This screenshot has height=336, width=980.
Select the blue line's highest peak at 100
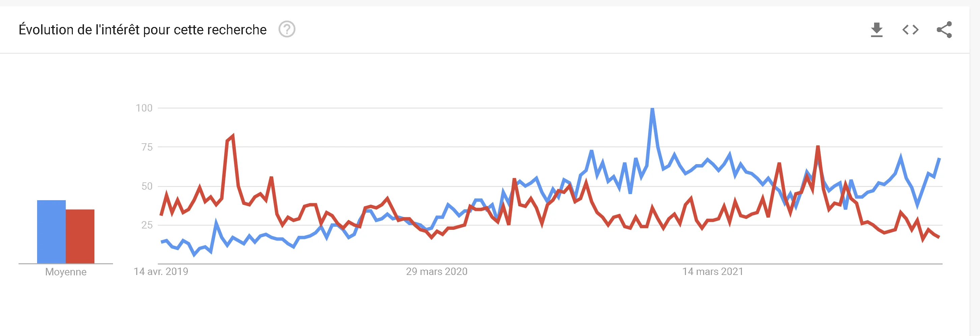tap(653, 109)
